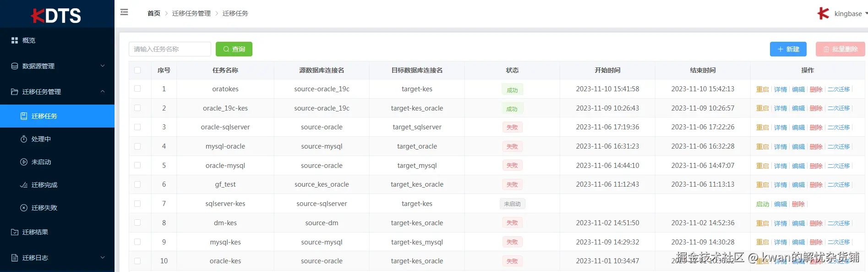Click 详情 for gf_test task
Screen dimensions: 868x272
pyautogui.click(x=781, y=185)
